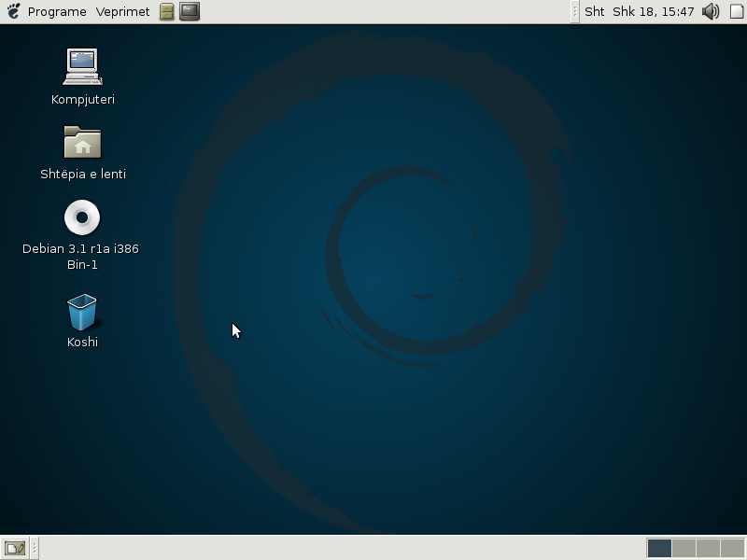Click the Debian 3.1 r1a i386 Bin-1 label

point(80,256)
